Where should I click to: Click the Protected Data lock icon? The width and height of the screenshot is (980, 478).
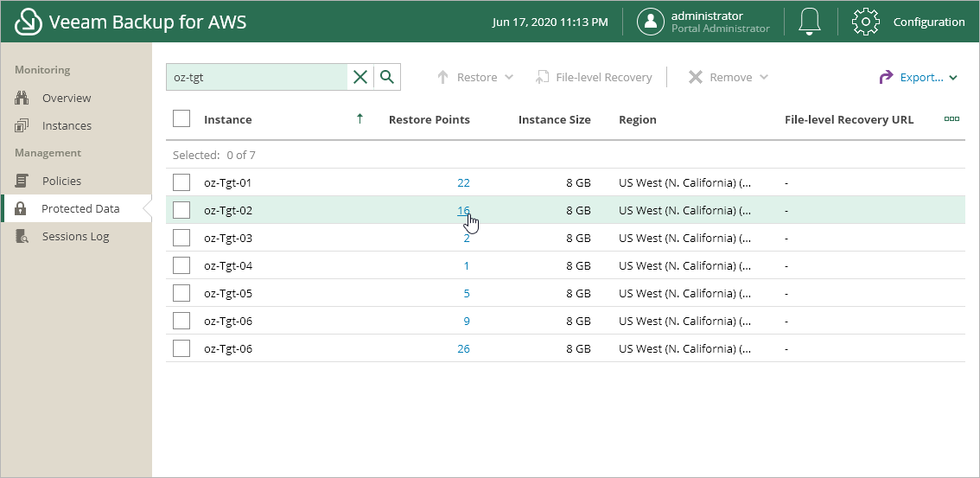[x=21, y=208]
